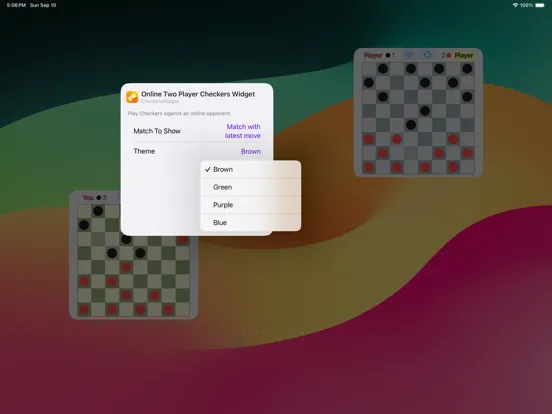Image resolution: width=552 pixels, height=414 pixels.
Task: Select the Brown theme option
Action: point(250,169)
